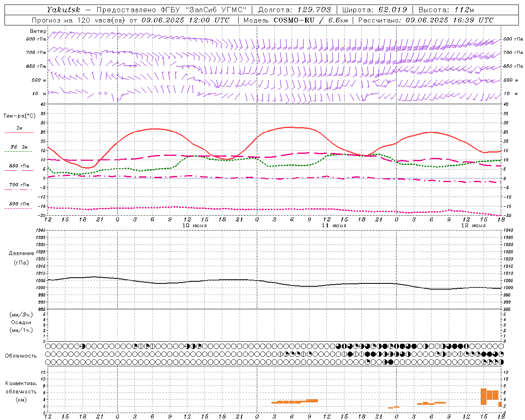The image size is (525, 420).
Task: Click the (км) unit label of convective panel
Action: click(x=21, y=399)
